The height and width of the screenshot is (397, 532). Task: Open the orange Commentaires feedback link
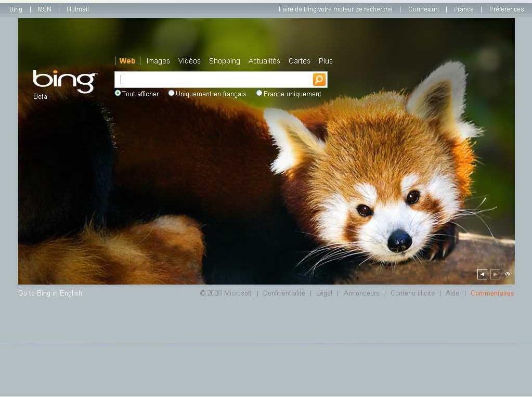point(492,293)
